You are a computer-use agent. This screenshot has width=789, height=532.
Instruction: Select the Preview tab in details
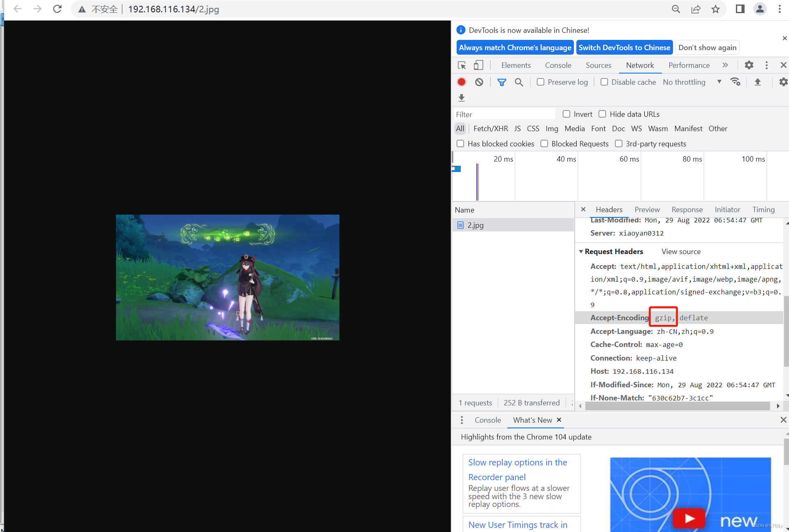[647, 210]
